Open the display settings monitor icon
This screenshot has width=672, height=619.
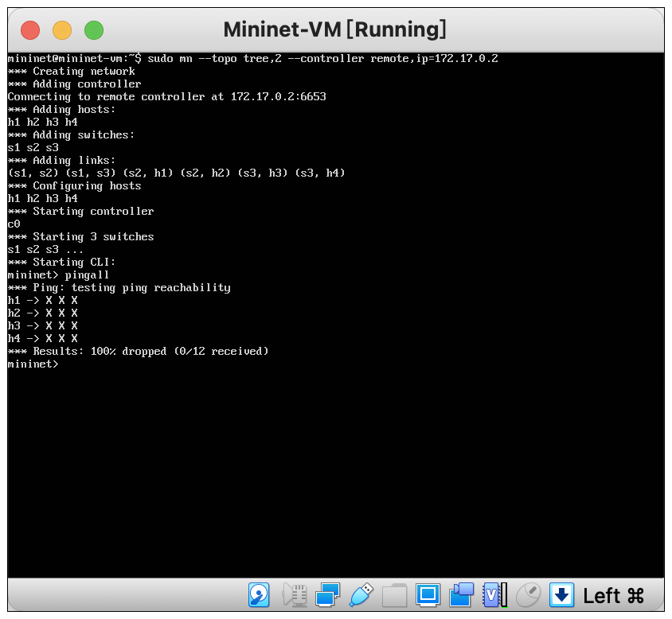coord(428,594)
